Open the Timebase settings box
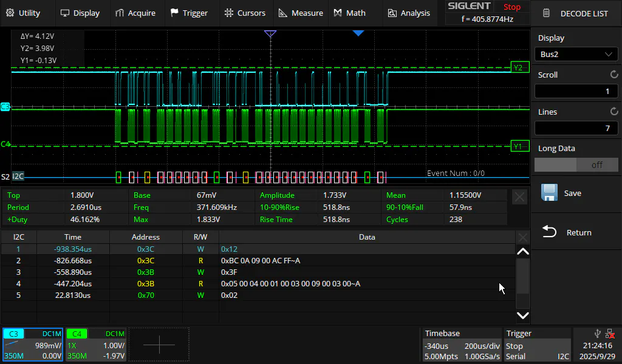This screenshot has width=622, height=364. (x=462, y=345)
